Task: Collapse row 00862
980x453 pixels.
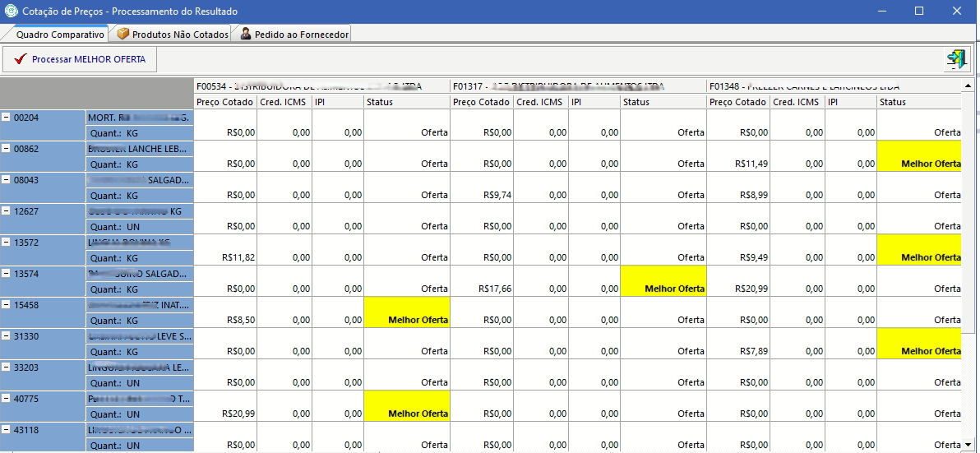Action: coord(6,149)
